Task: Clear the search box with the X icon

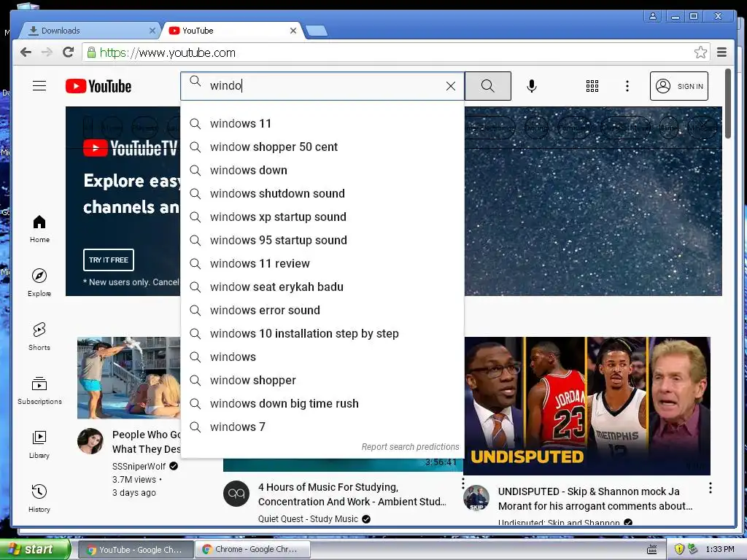Action: (450, 86)
